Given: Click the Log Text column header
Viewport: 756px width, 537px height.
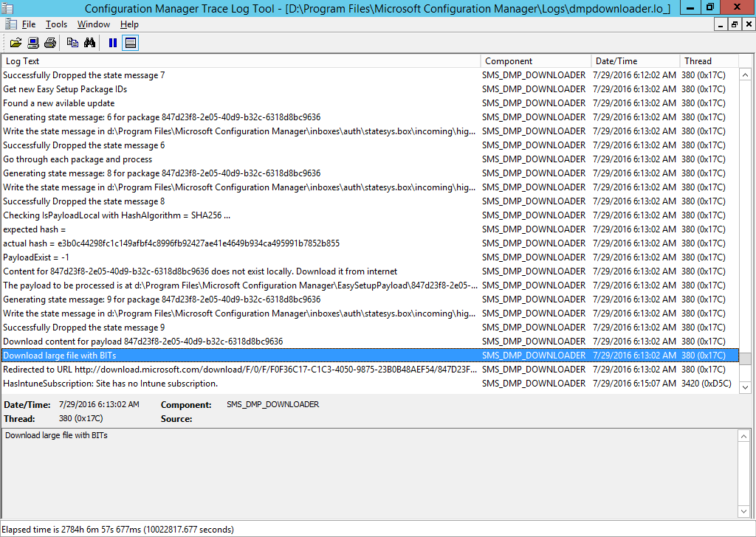Looking at the screenshot, I should point(241,61).
